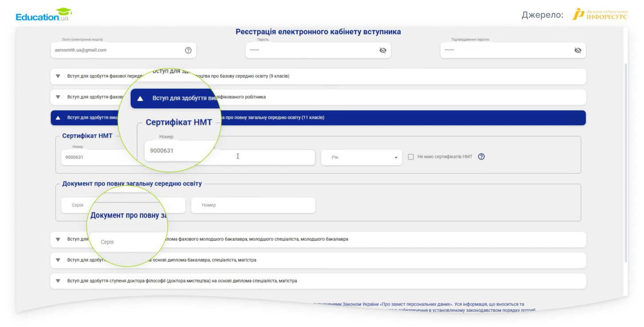Open the Рік year dropdown
644x327 pixels.
coord(361,157)
